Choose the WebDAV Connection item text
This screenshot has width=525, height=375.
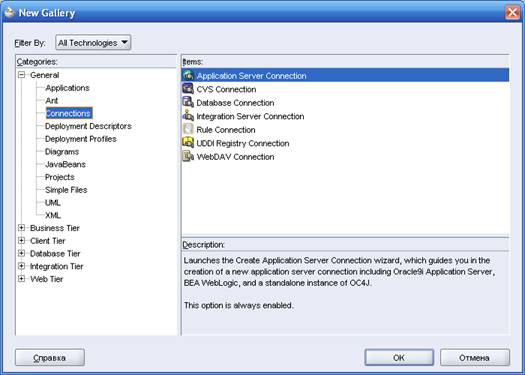click(235, 157)
